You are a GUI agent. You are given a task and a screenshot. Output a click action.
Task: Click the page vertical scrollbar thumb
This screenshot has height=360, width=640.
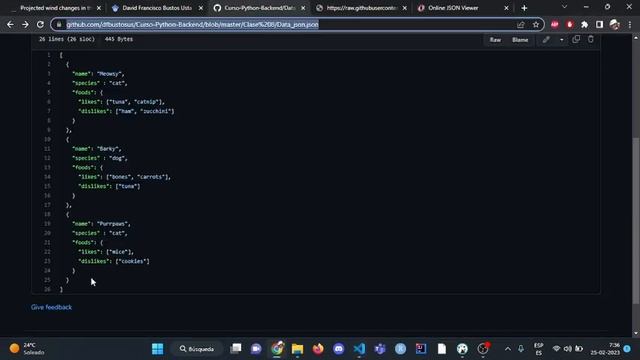pyautogui.click(x=636, y=220)
